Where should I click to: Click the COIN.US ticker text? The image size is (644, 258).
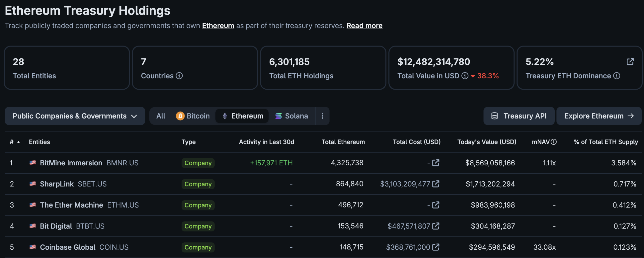click(114, 247)
